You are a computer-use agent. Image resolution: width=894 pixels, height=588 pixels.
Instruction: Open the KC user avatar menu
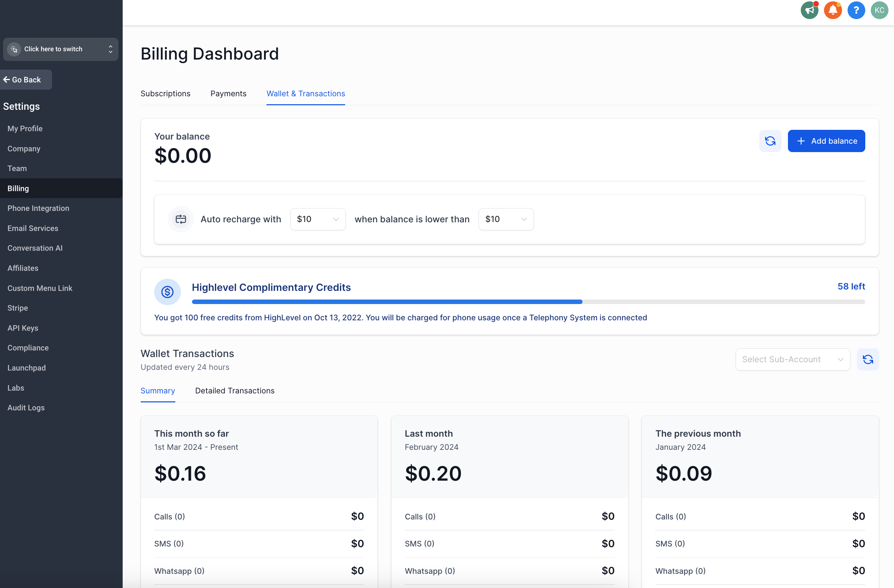[879, 10]
